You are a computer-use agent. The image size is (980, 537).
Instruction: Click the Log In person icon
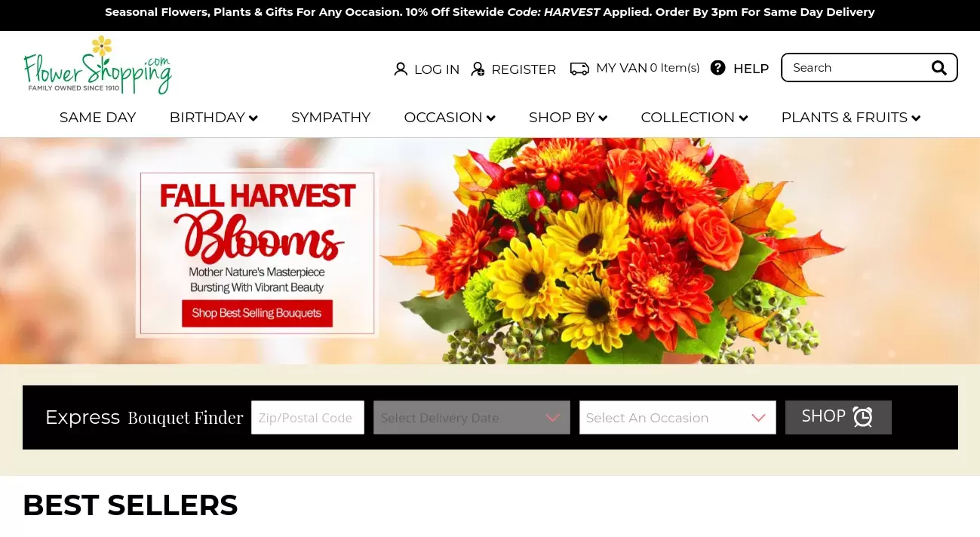click(x=401, y=69)
